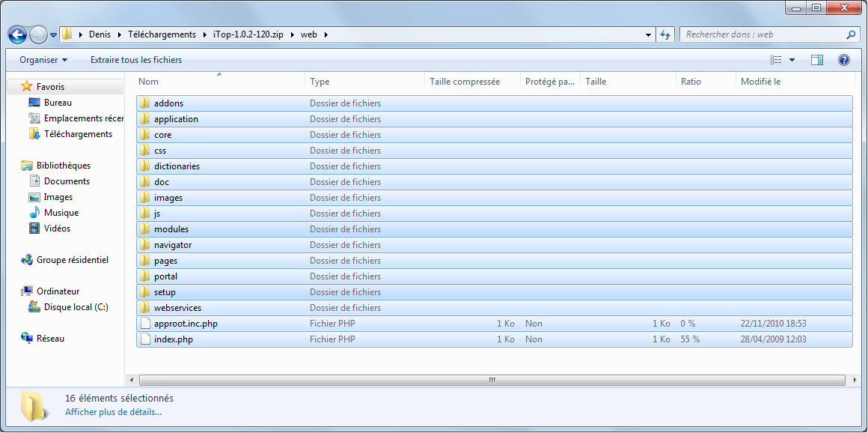Open the Help question mark icon
Viewport: 868px width, 433px height.
pos(843,60)
